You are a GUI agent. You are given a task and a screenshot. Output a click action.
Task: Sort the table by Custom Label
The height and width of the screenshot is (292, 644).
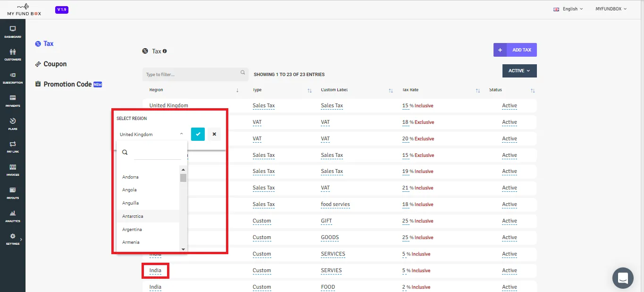point(391,90)
